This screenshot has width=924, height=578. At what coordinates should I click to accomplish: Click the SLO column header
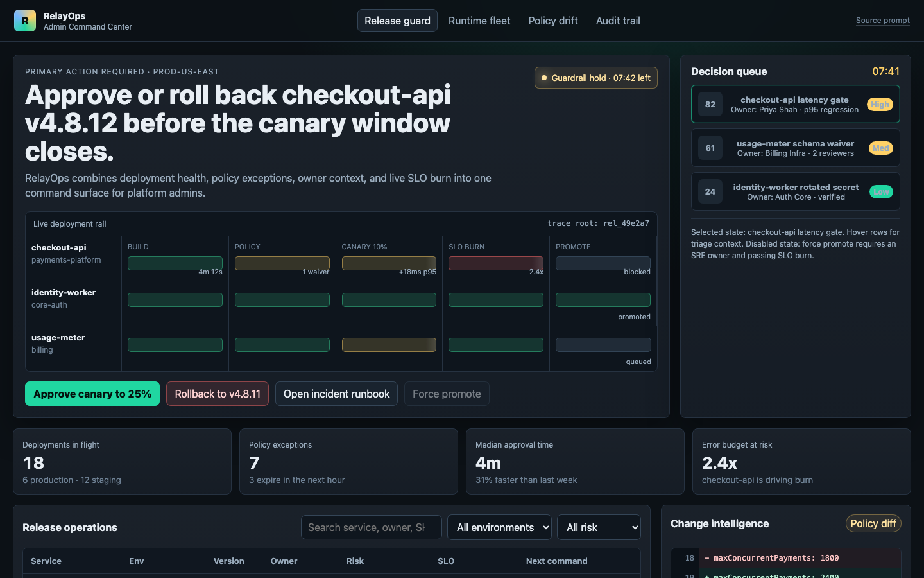446,561
